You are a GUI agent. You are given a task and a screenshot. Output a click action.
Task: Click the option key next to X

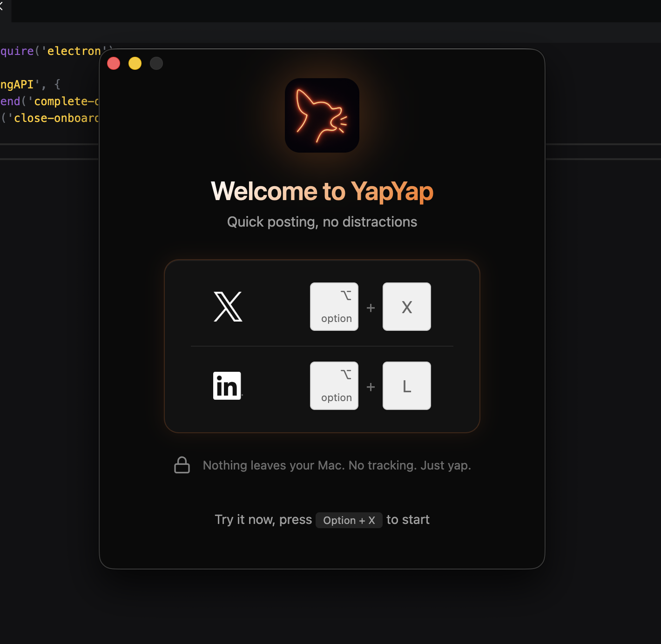click(334, 307)
